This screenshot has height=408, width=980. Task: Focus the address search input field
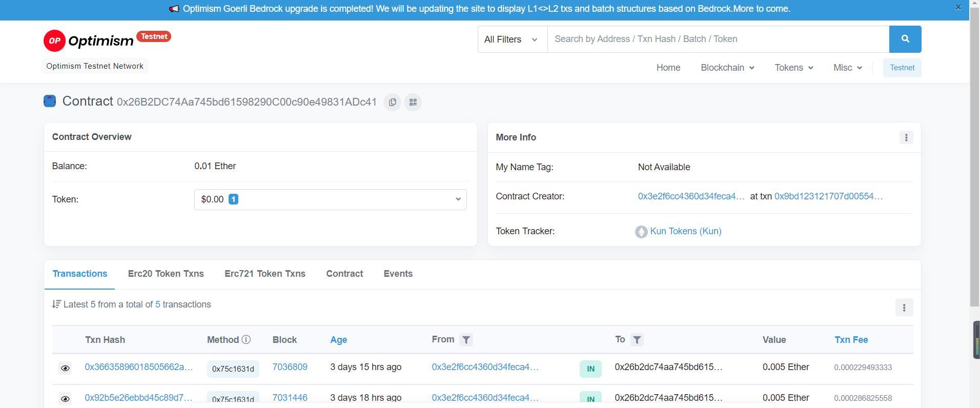point(718,39)
